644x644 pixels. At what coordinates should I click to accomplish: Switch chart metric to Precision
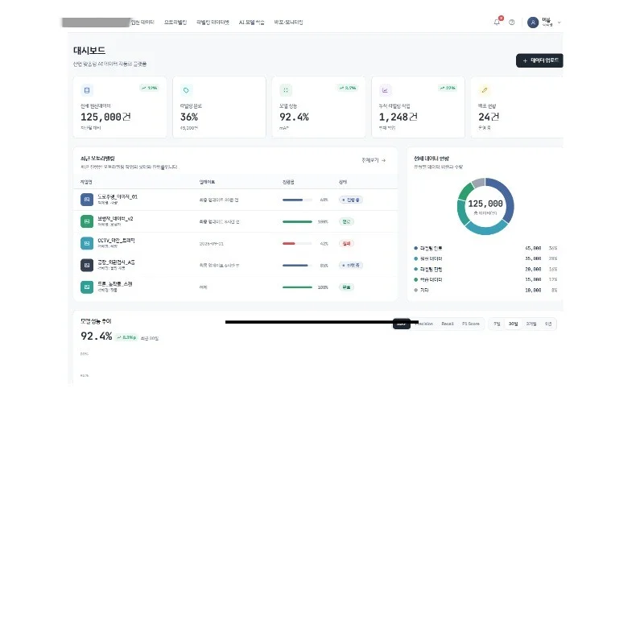tap(425, 324)
